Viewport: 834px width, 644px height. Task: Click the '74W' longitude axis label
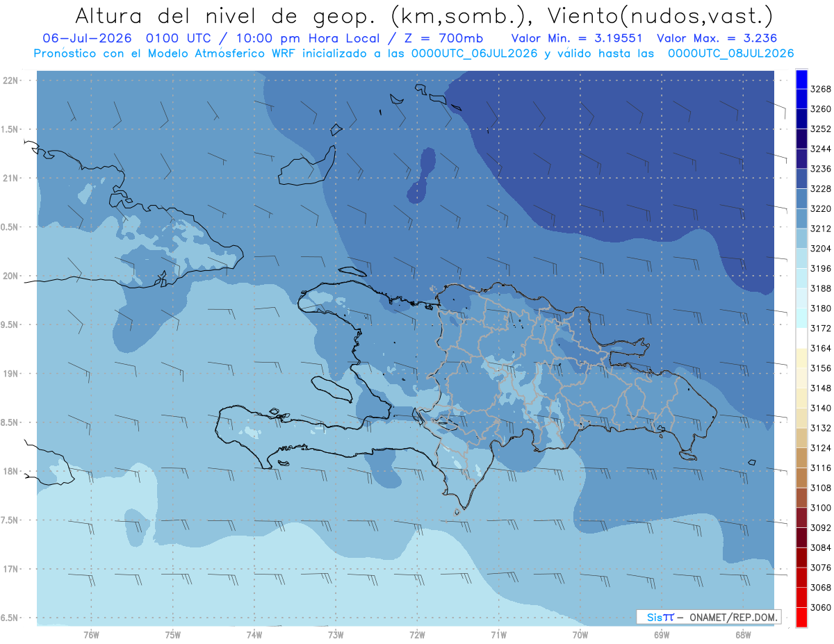[x=254, y=634]
